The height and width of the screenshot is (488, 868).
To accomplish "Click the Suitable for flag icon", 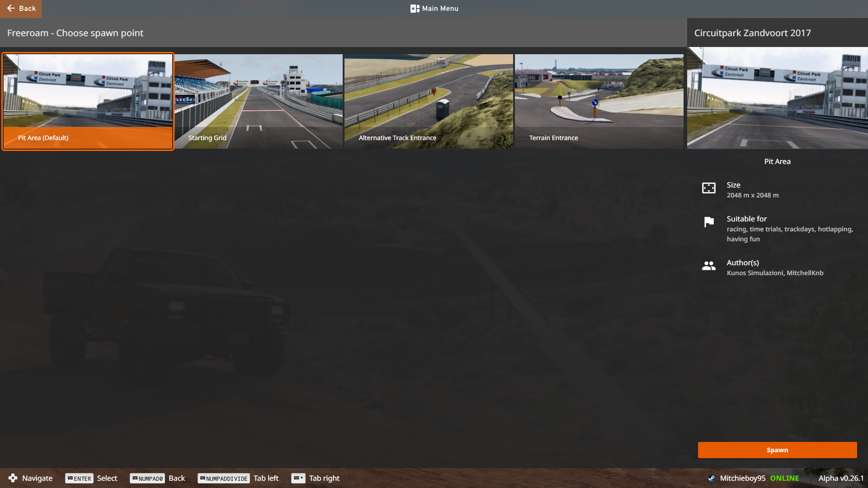I will [709, 222].
